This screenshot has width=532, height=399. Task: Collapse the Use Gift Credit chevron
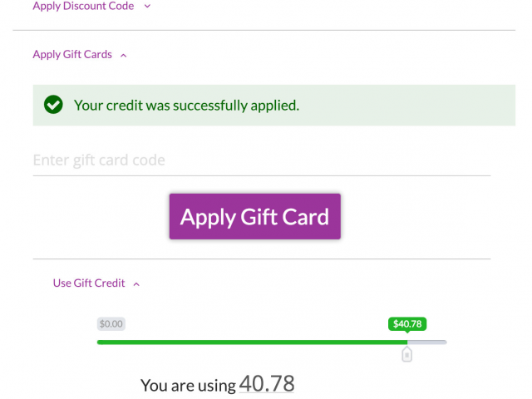point(136,284)
